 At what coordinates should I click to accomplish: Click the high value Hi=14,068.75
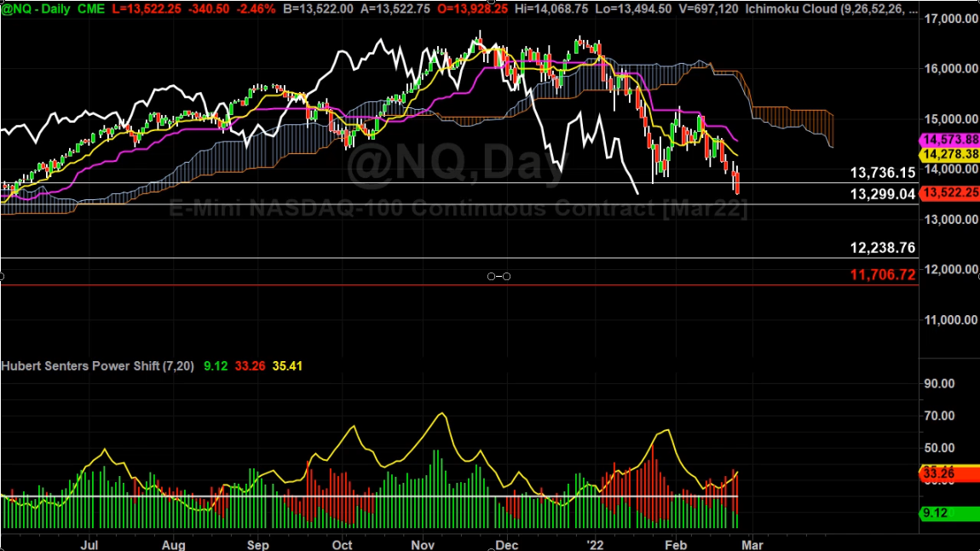click(551, 9)
